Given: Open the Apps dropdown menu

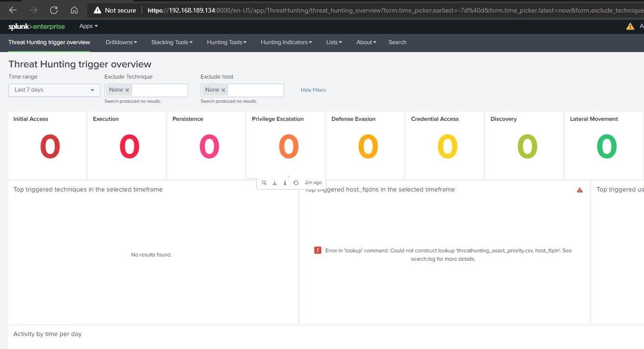Looking at the screenshot, I should tap(88, 26).
